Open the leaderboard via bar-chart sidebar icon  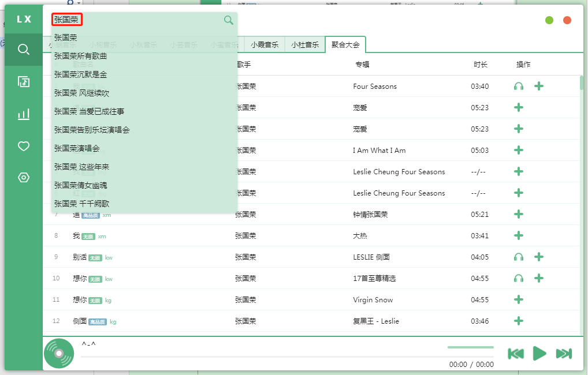coord(23,114)
